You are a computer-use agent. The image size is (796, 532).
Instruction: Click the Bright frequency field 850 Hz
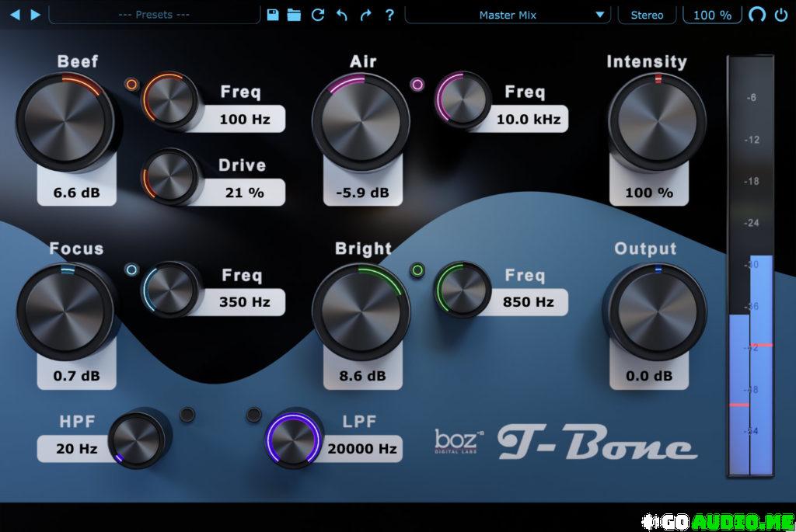click(529, 302)
